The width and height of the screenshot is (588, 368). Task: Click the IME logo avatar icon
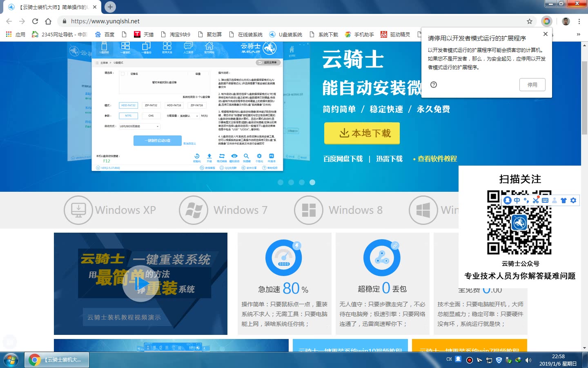coord(508,200)
